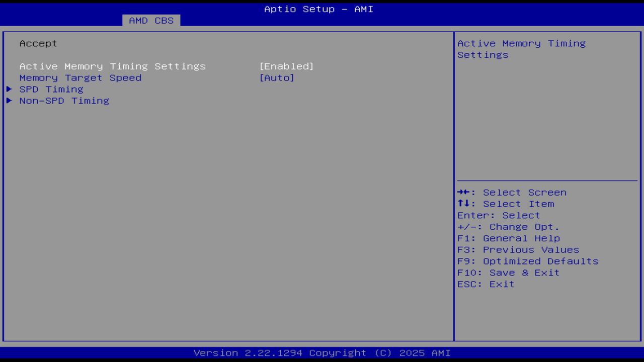Select the Non-SPD Timing arrow indicator

pos(9,101)
